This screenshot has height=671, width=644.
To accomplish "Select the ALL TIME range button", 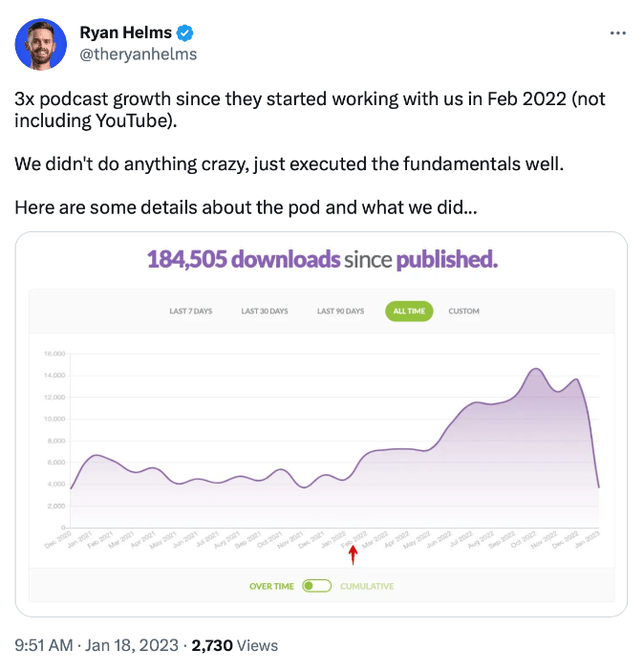I will [409, 311].
